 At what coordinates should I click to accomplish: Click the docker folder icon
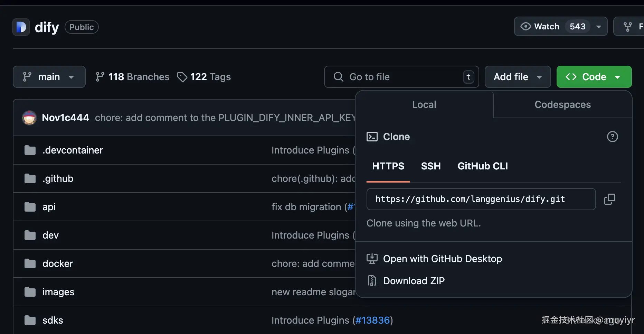click(x=30, y=263)
